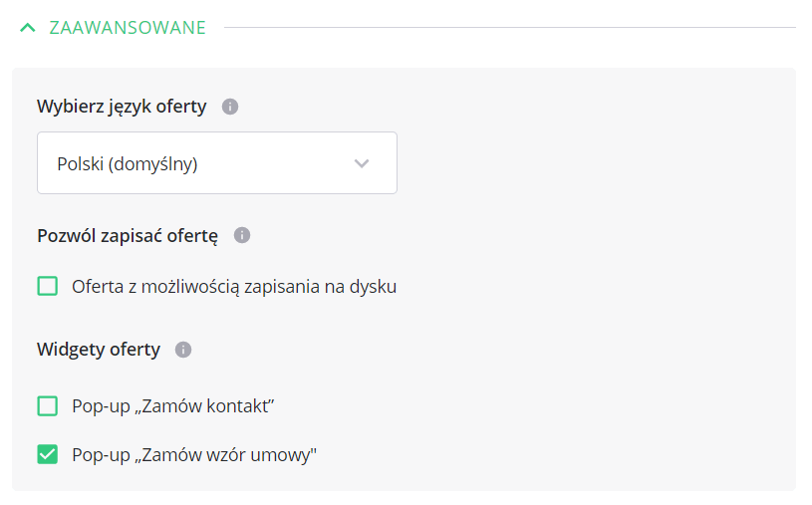The image size is (812, 505).
Task: Click the "Wybierz język oferty" field label
Action: [122, 107]
